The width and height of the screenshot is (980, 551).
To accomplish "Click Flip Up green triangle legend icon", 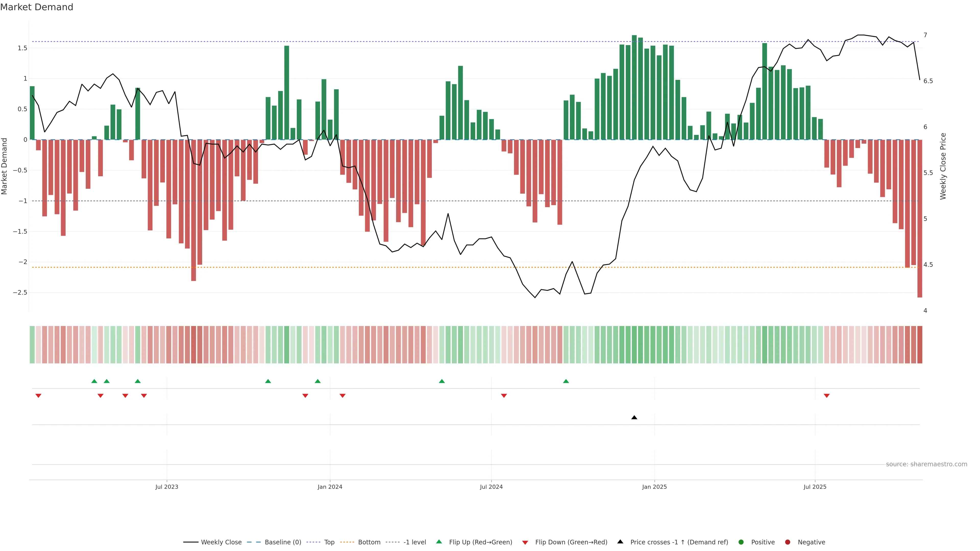I will click(439, 542).
